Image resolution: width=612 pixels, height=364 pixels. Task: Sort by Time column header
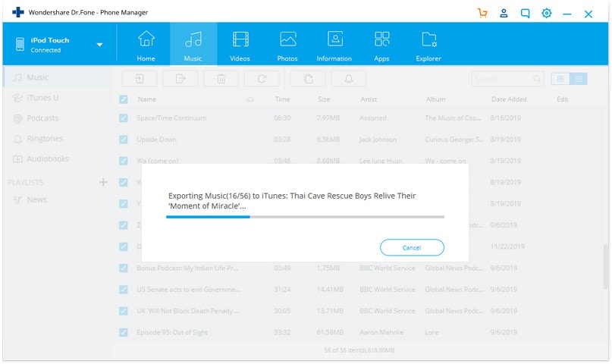[x=282, y=99]
